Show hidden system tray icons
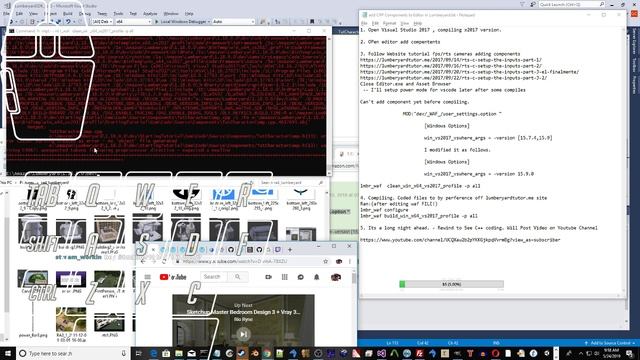This screenshot has width=640, height=360. (580, 353)
